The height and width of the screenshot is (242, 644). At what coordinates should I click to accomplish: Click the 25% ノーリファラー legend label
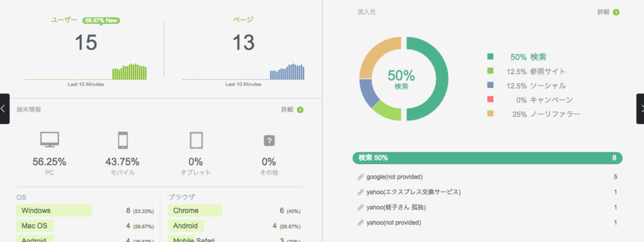pos(547,114)
